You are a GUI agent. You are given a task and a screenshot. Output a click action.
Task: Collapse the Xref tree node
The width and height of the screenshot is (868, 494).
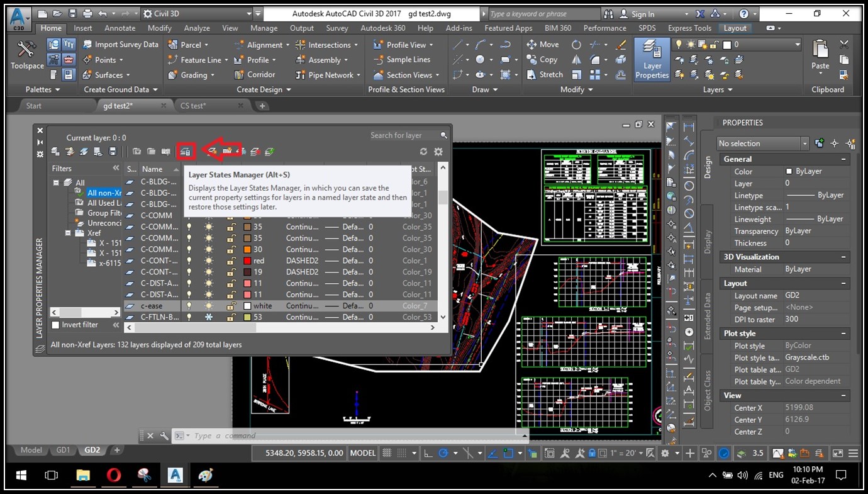pyautogui.click(x=69, y=233)
